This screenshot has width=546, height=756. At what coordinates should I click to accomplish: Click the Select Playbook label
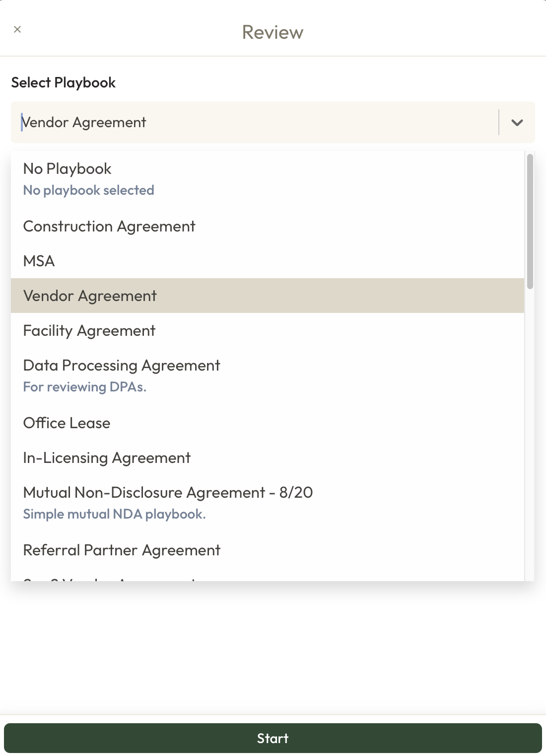pyautogui.click(x=64, y=82)
